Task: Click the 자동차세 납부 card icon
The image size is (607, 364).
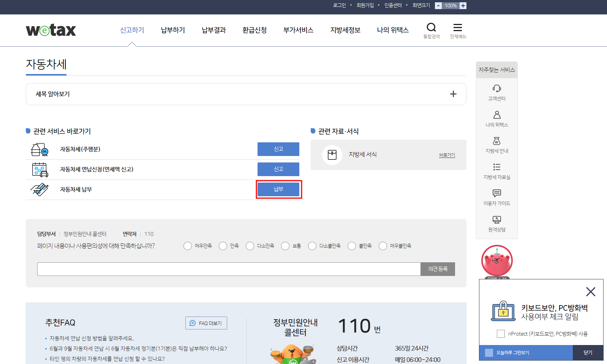Action: 40,189
